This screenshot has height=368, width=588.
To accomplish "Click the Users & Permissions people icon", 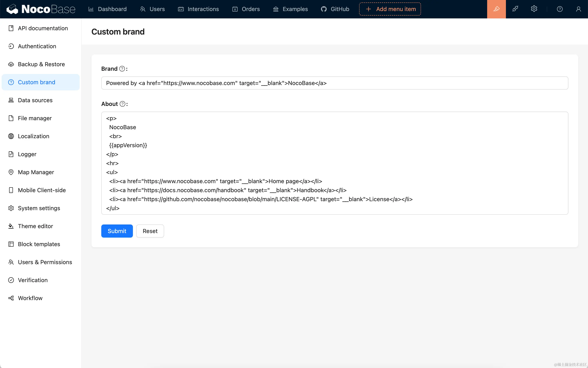I will pos(11,262).
